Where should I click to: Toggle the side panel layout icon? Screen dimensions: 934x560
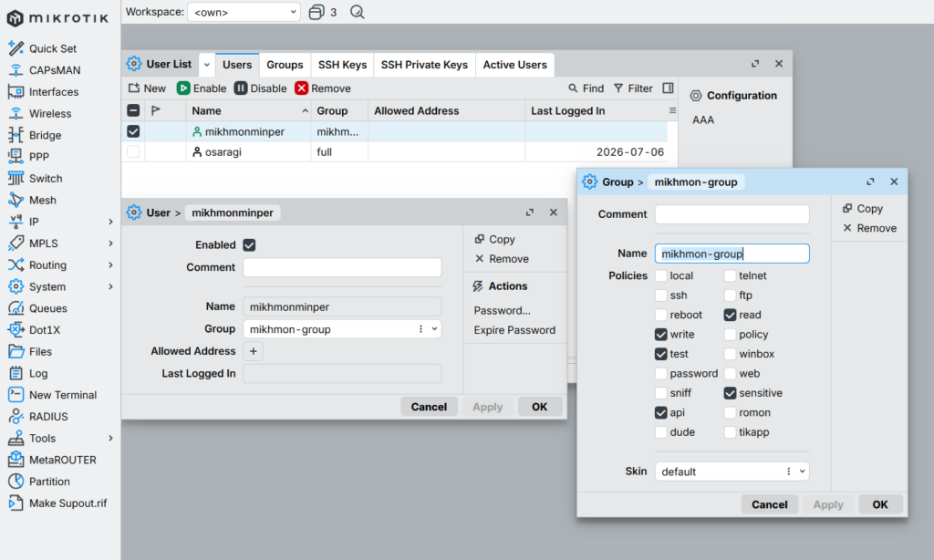[668, 88]
